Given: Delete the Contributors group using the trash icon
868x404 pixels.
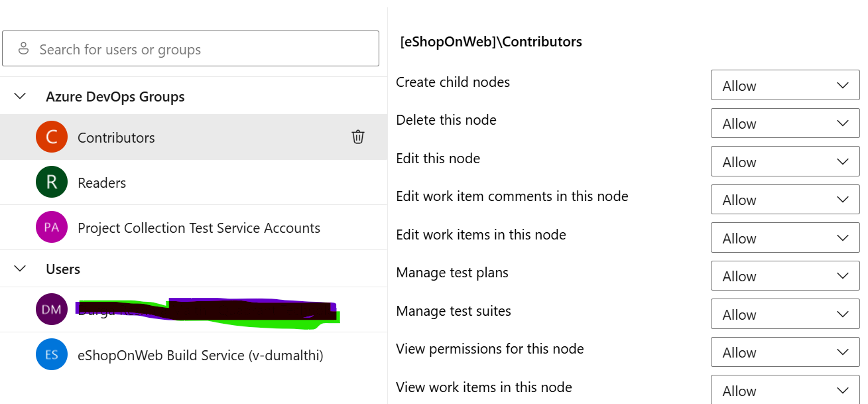Looking at the screenshot, I should pos(357,137).
